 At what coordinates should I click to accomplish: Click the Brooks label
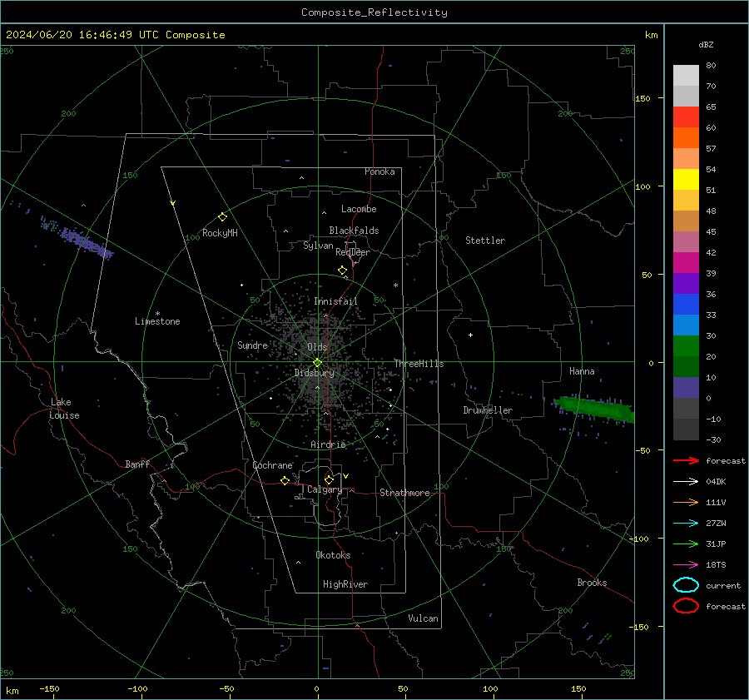(x=592, y=583)
